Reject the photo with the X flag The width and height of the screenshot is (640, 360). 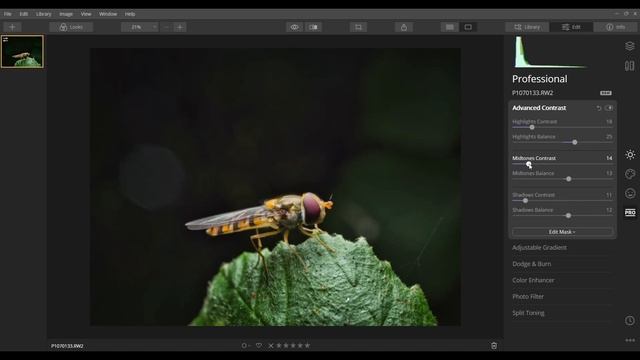271,346
